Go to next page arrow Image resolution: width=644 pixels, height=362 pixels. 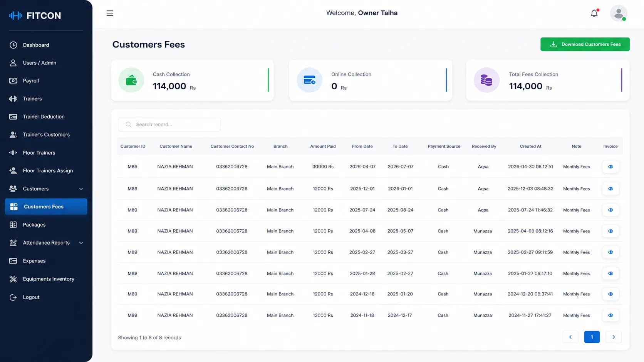coord(614,337)
